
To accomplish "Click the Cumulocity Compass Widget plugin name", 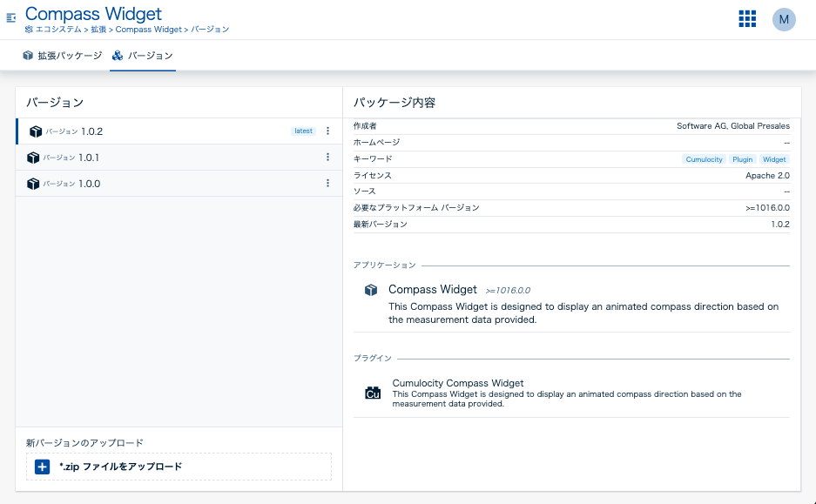I will tap(458, 383).
